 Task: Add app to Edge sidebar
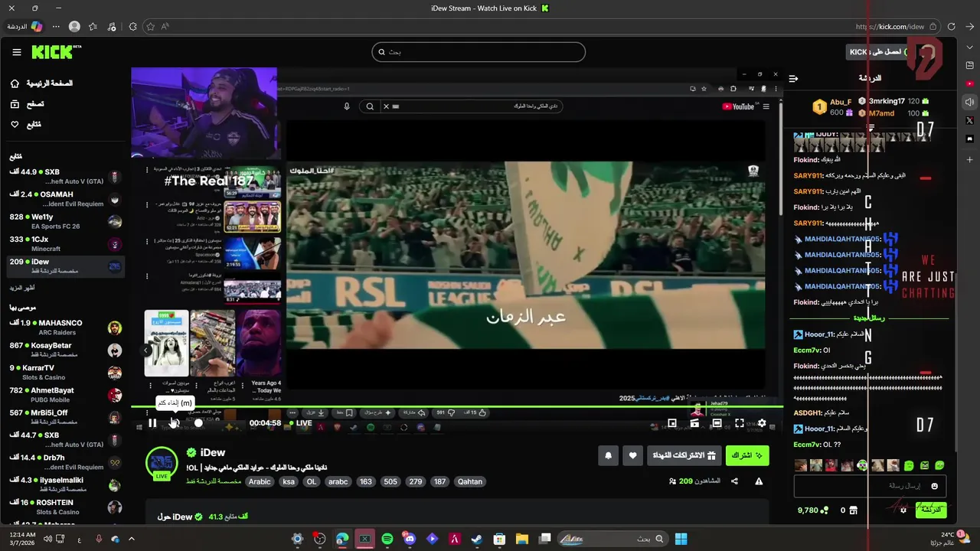(969, 160)
